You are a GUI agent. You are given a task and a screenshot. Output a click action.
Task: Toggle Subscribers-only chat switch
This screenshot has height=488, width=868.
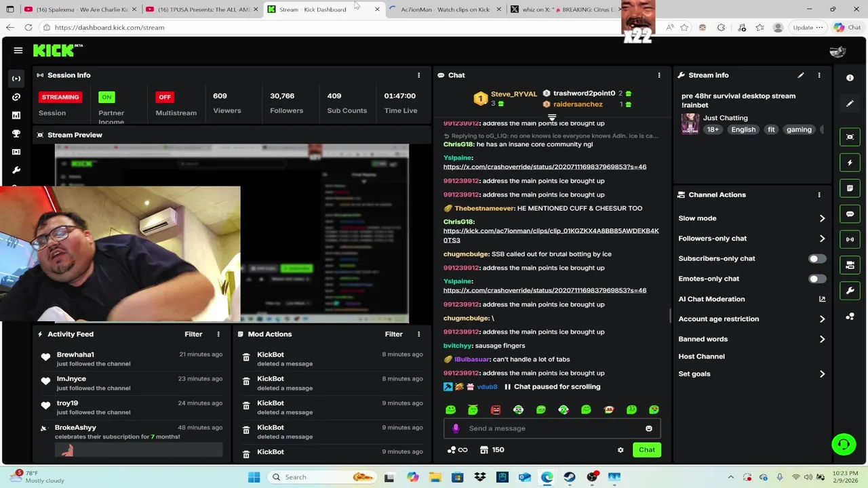point(816,258)
